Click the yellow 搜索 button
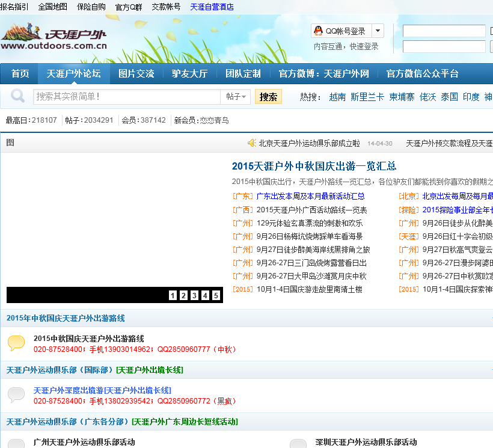The image size is (493, 448). coord(268,97)
